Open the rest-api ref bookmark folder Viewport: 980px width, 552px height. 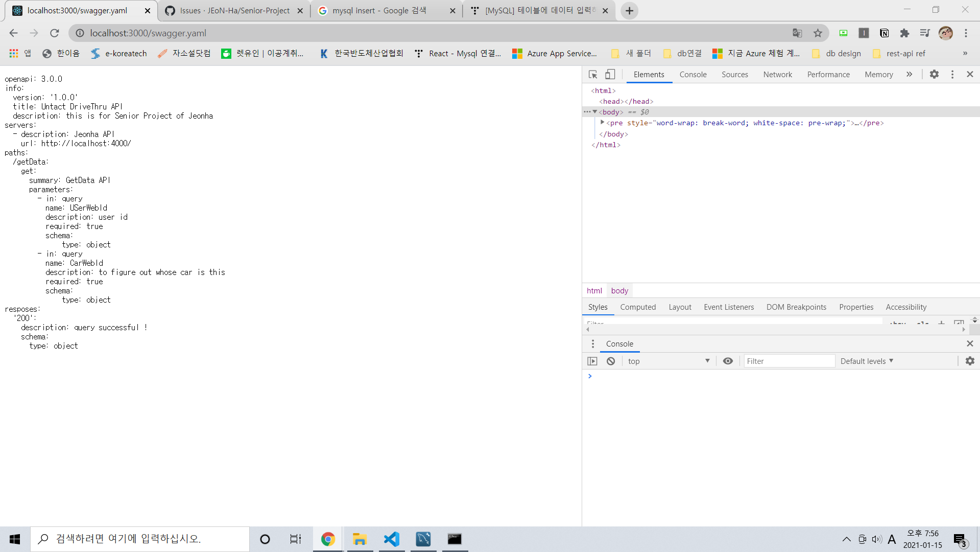(x=899, y=54)
